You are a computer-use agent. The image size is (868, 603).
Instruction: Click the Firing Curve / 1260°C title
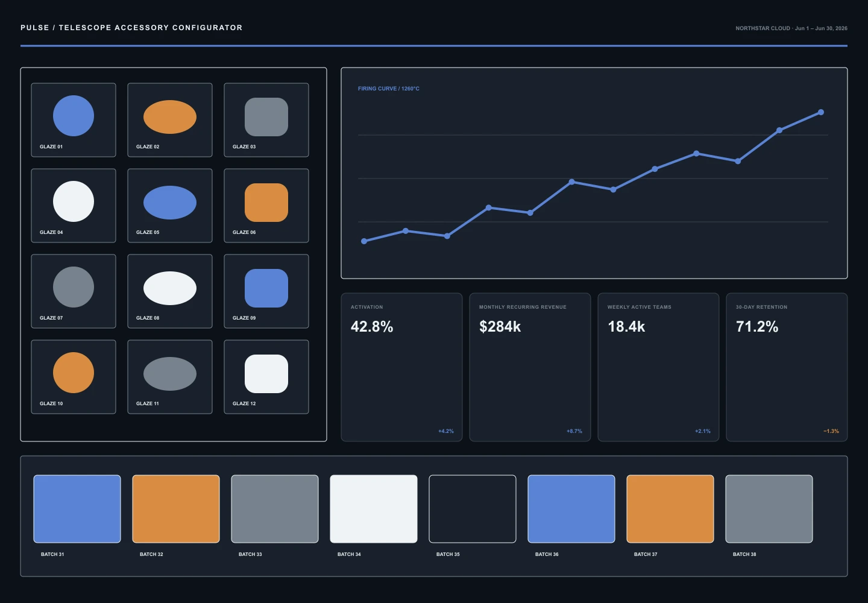point(389,89)
